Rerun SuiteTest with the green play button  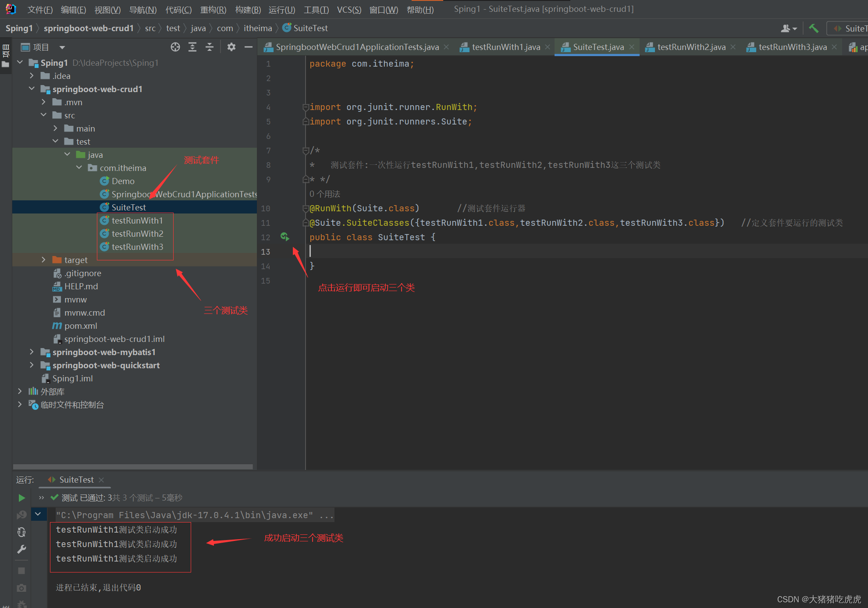click(21, 498)
